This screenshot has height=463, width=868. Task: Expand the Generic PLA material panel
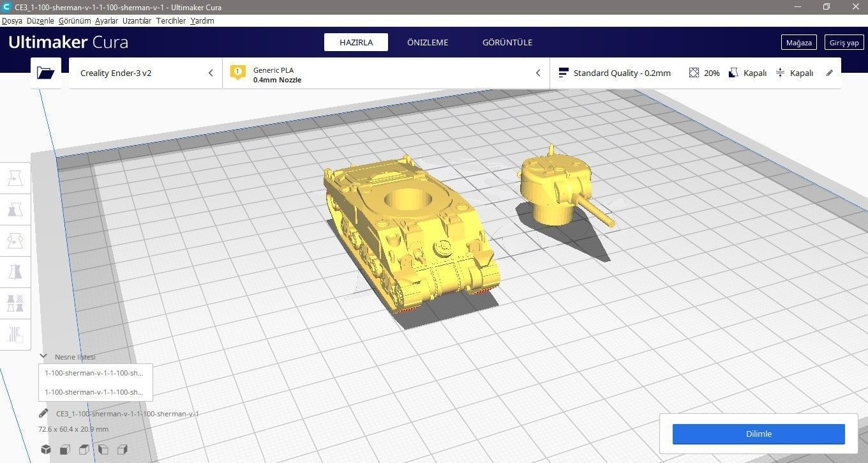click(386, 73)
